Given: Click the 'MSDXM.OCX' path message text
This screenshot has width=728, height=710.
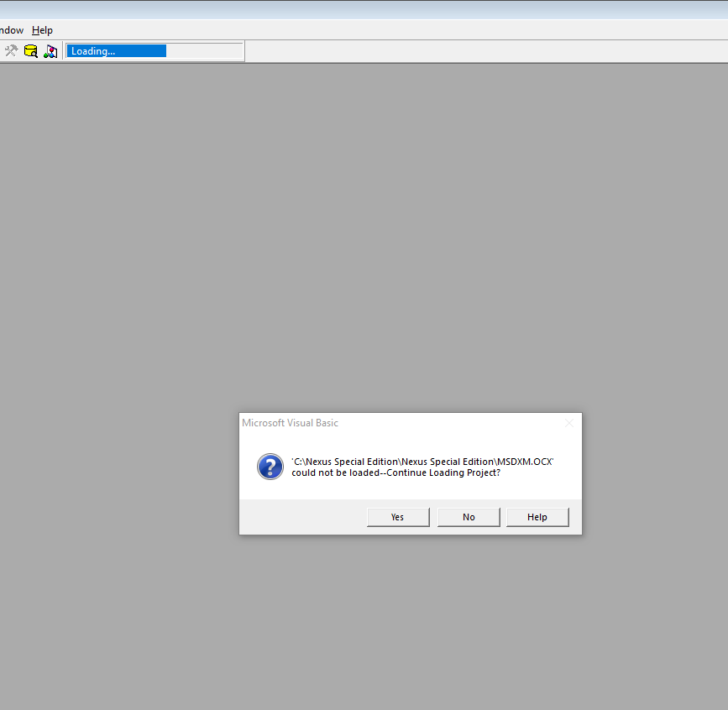Looking at the screenshot, I should [x=422, y=462].
